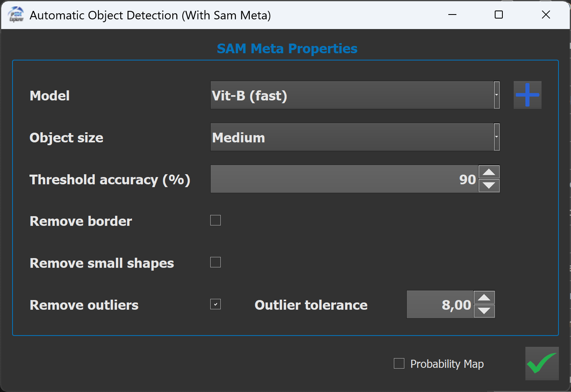The width and height of the screenshot is (571, 392).
Task: Uncheck the Remove outliers checkbox
Action: [x=215, y=304]
